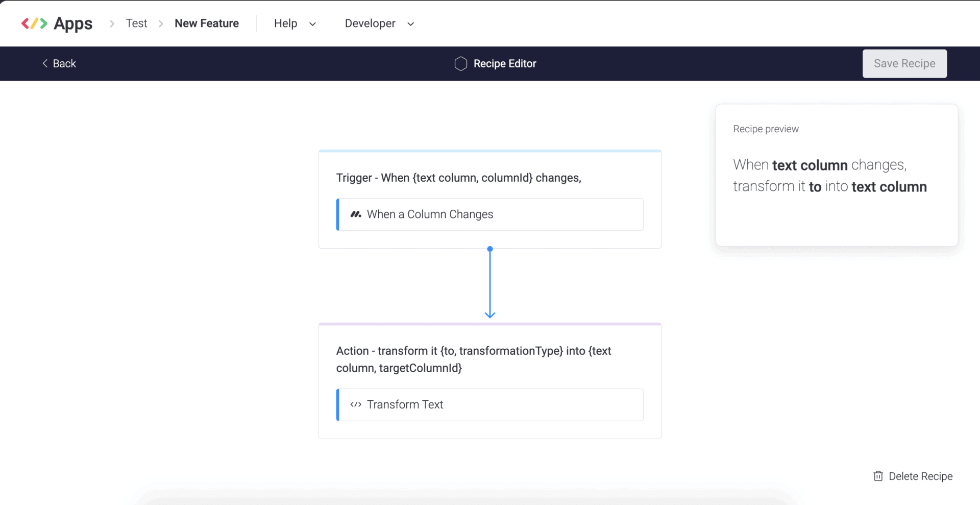Click the hexagon icon beside Recipe Editor
980x505 pixels.
[460, 64]
